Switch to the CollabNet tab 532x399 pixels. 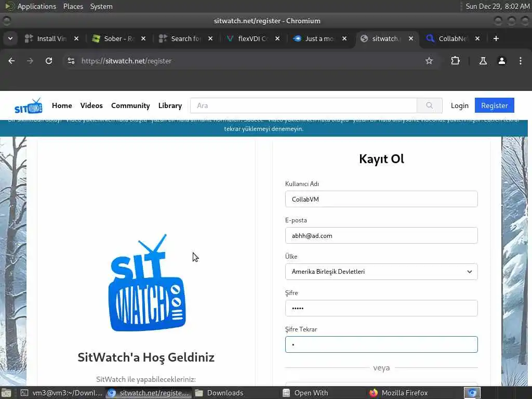point(453,38)
